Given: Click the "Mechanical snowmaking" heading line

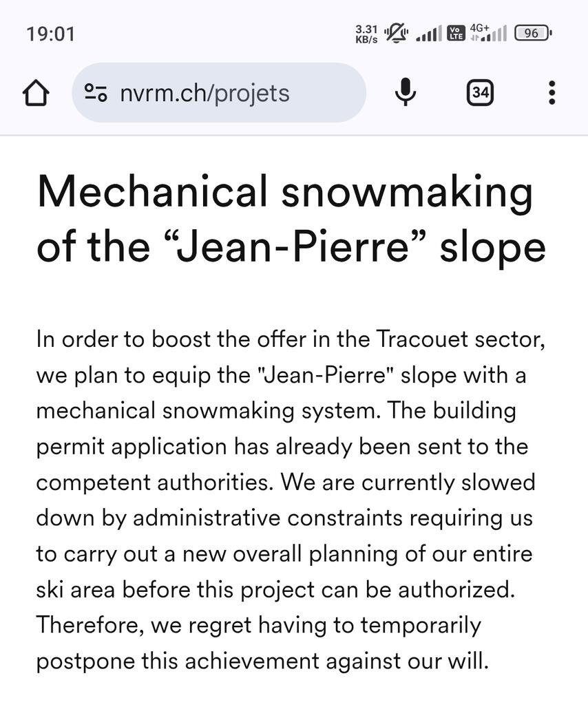Looking at the screenshot, I should tap(285, 191).
